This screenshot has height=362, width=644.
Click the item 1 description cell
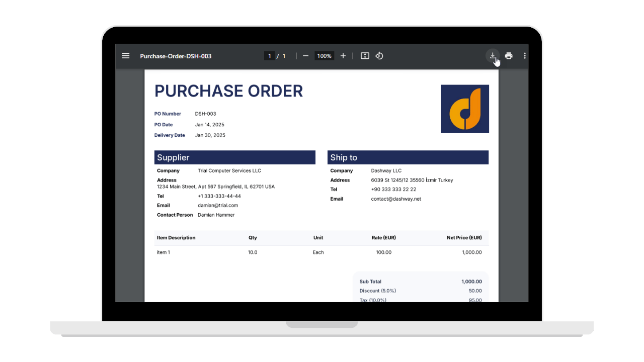tap(164, 252)
